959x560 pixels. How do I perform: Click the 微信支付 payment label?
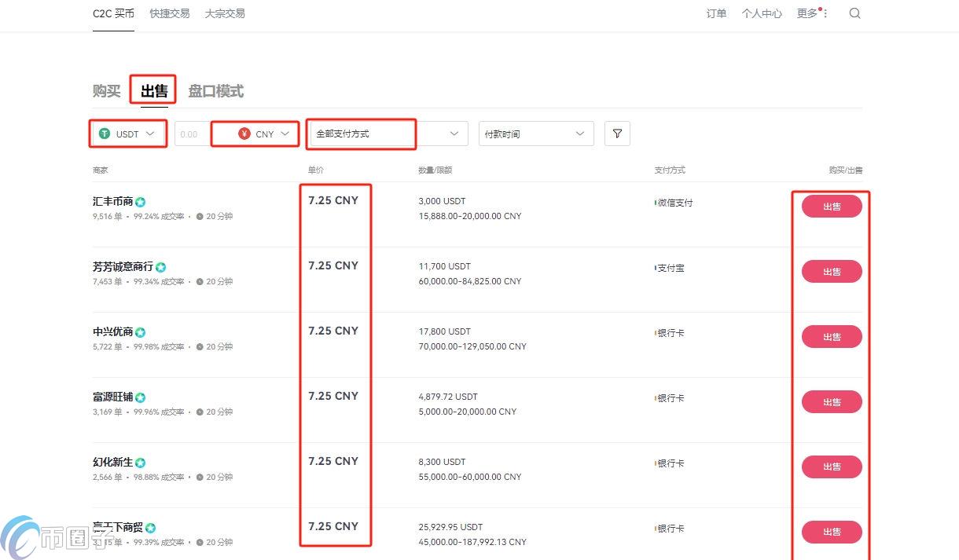[x=675, y=203]
